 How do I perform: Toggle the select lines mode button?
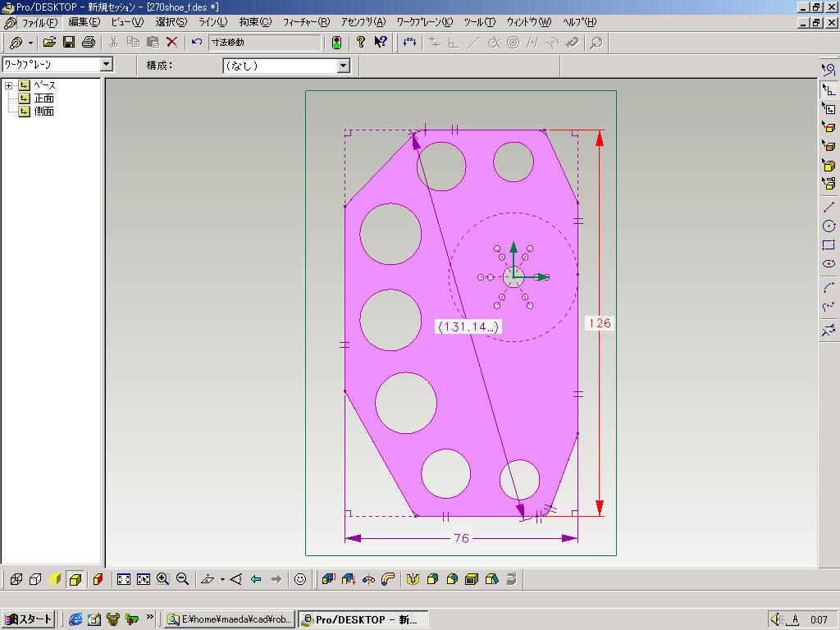pyautogui.click(x=829, y=89)
